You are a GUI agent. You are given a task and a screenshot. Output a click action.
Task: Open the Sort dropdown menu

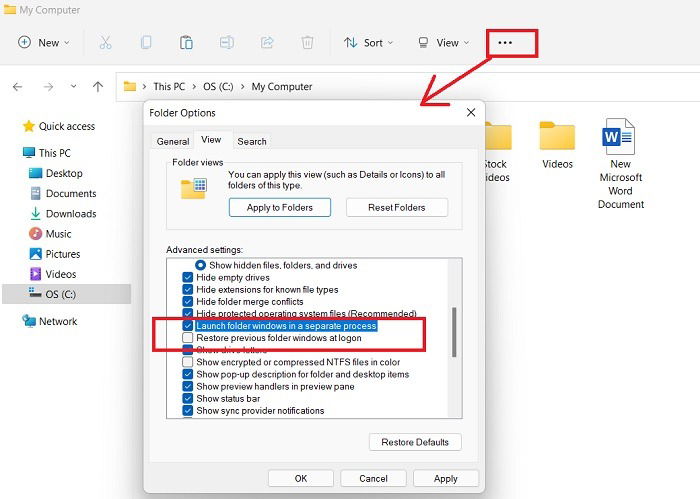(369, 43)
